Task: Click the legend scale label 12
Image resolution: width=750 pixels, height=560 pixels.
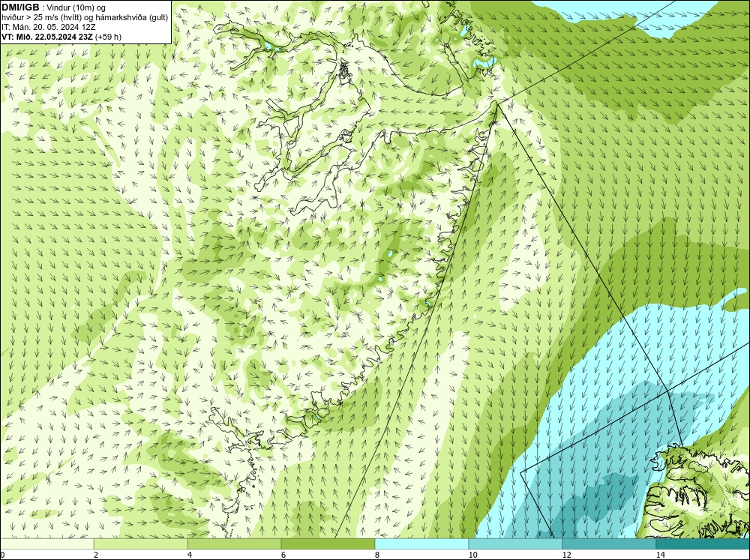Action: click(x=566, y=555)
